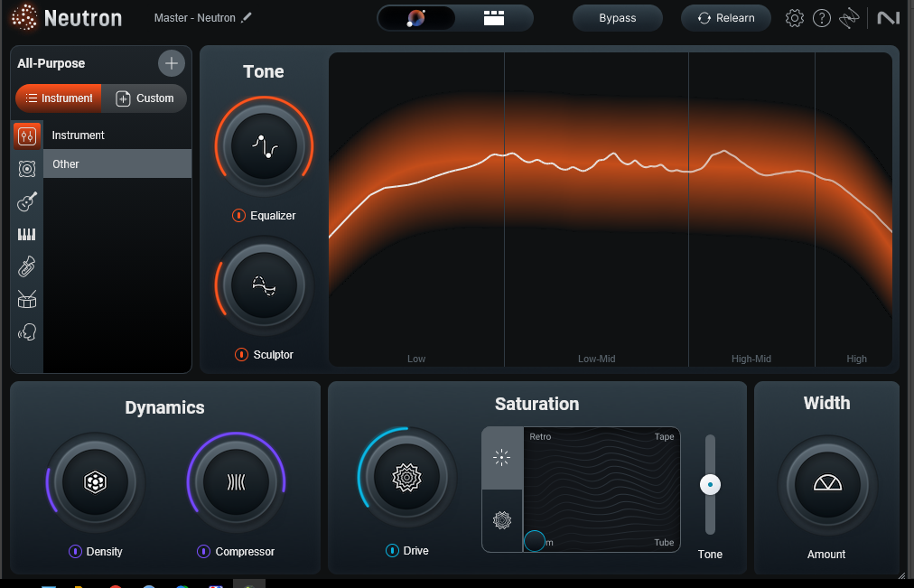Switch to the Instrument tab
Screen dimensions: 914x588
59,98
